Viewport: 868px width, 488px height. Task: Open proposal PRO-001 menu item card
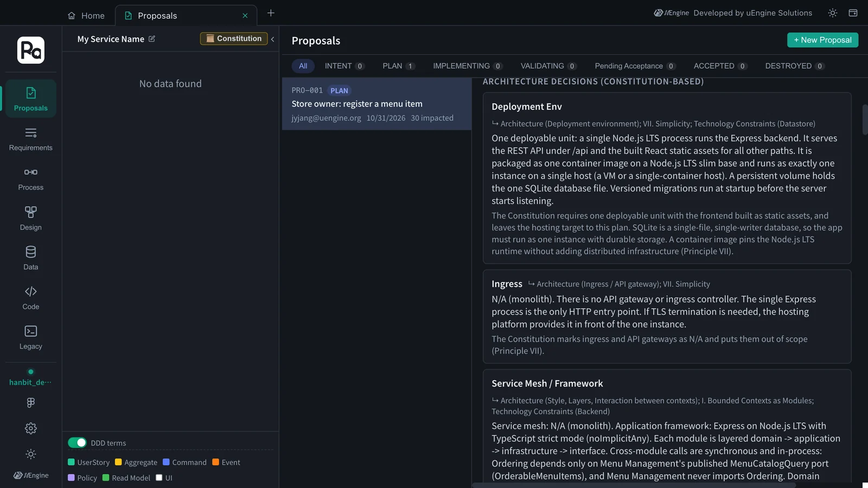[376, 104]
